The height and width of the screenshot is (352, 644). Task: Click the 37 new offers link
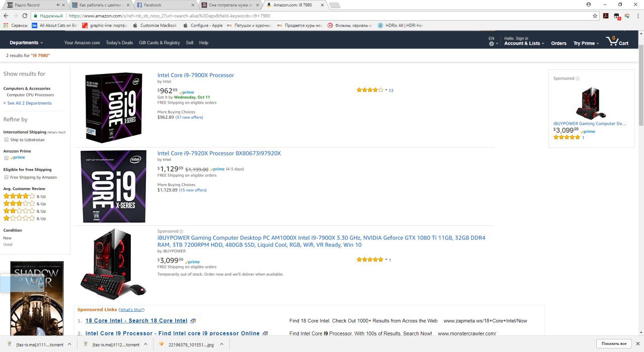189,117
